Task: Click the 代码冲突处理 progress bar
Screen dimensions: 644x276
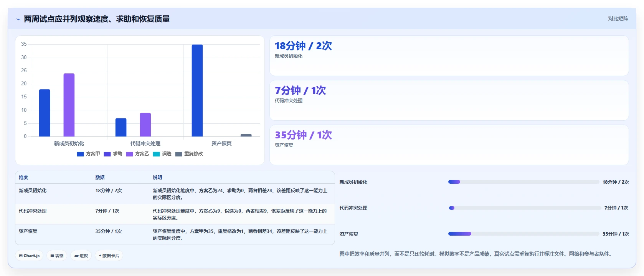Action: pyautogui.click(x=525, y=208)
